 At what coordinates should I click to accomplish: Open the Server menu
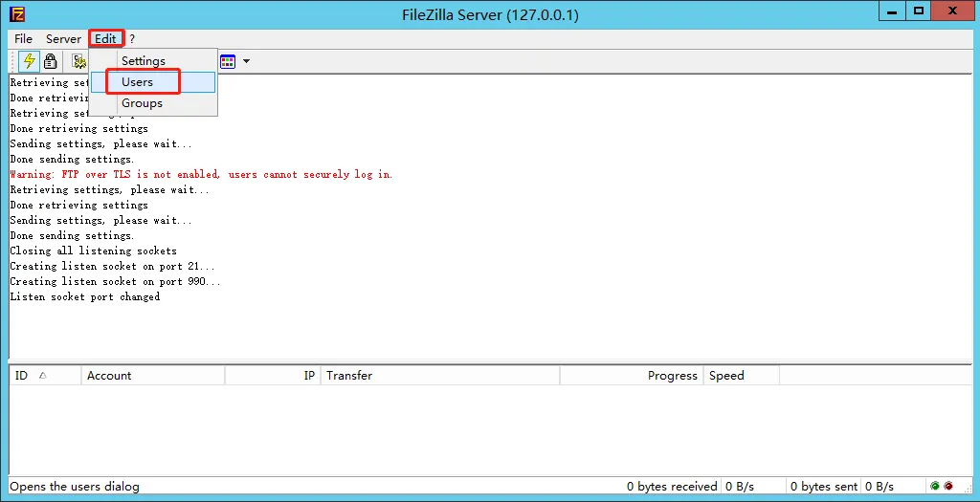point(63,38)
